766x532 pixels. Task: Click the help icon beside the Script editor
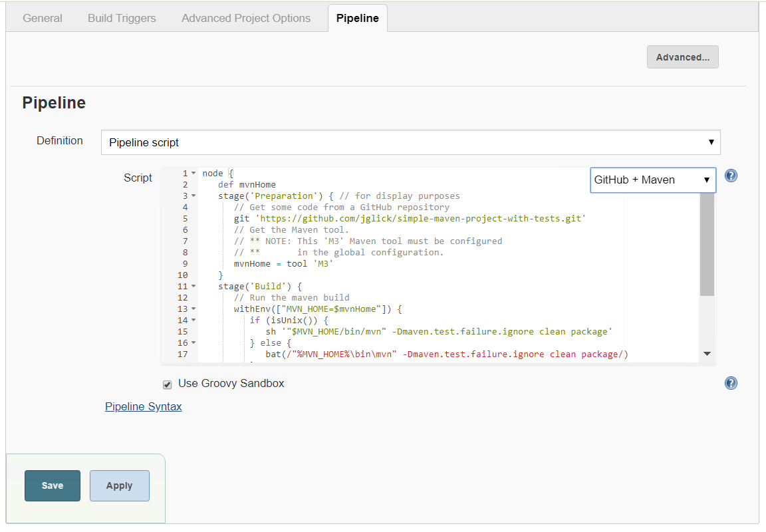pos(731,176)
